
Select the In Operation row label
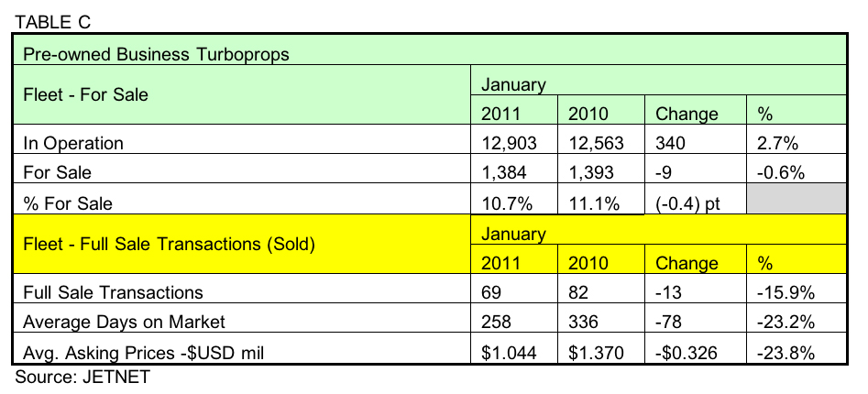pyautogui.click(x=74, y=143)
